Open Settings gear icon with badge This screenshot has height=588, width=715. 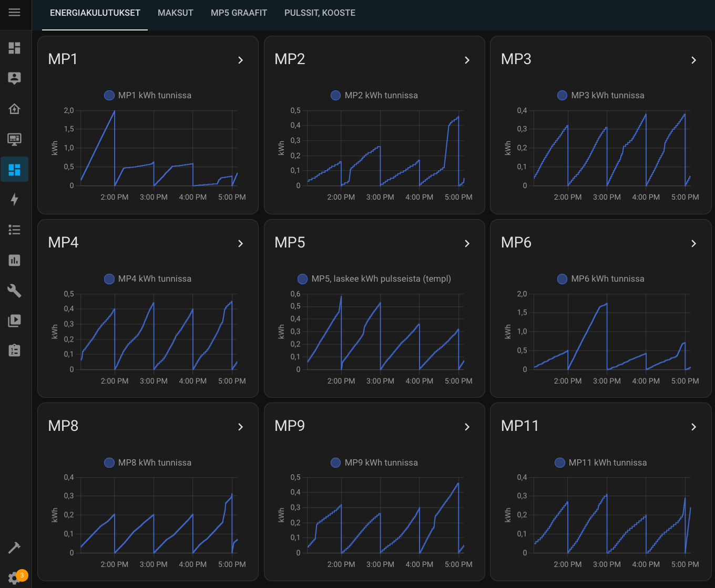(x=15, y=578)
